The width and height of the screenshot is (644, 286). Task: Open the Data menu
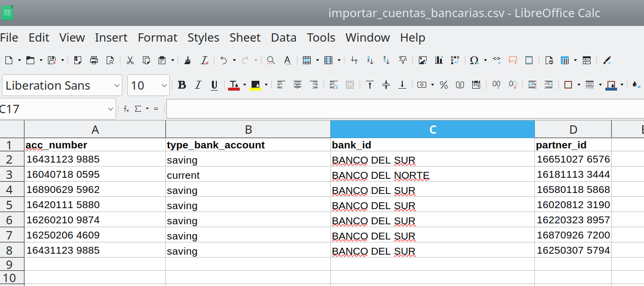click(x=283, y=38)
